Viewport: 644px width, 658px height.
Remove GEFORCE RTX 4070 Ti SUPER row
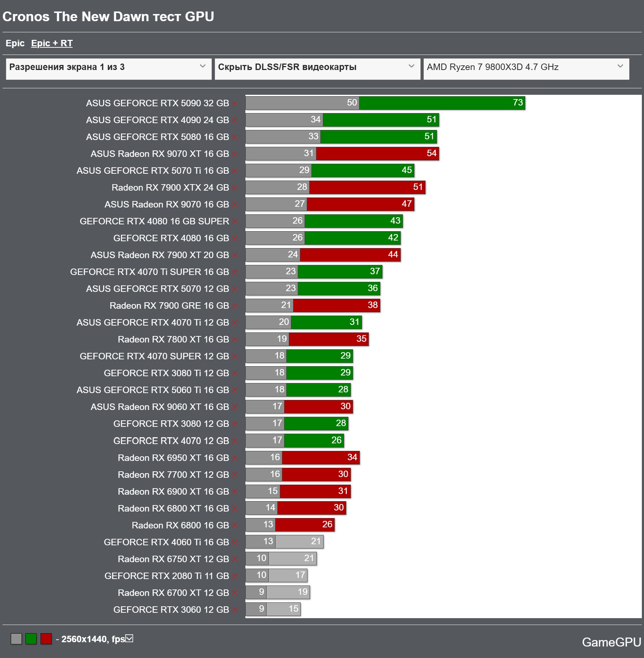click(235, 272)
